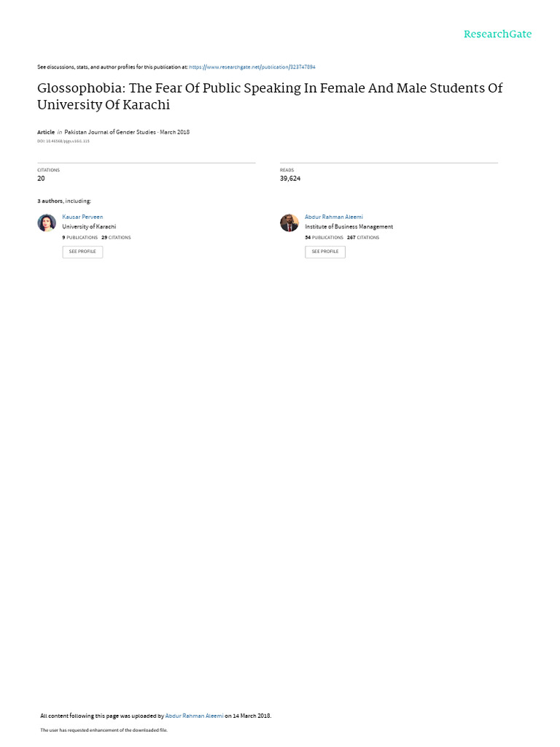The image size is (560, 747).
Task: Click Kausar Perveen's 9 publications count
Action: [x=80, y=238]
